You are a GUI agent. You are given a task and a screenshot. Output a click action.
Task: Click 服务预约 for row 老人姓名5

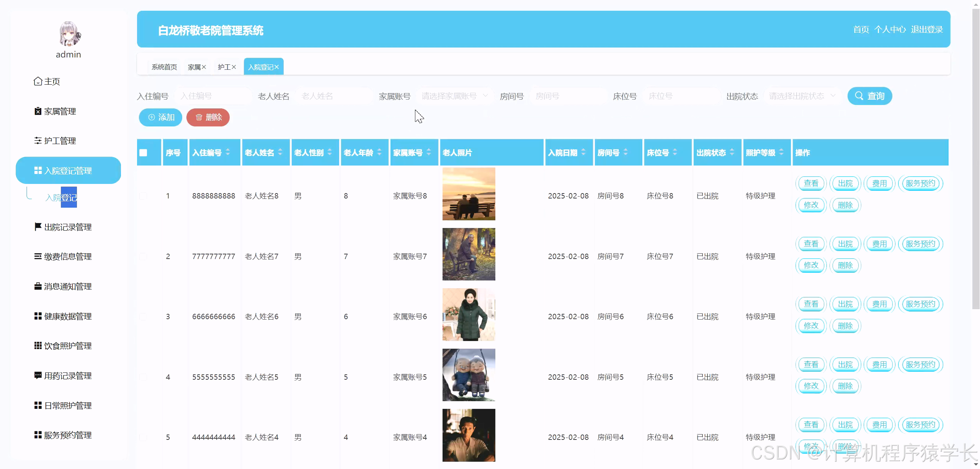920,364
